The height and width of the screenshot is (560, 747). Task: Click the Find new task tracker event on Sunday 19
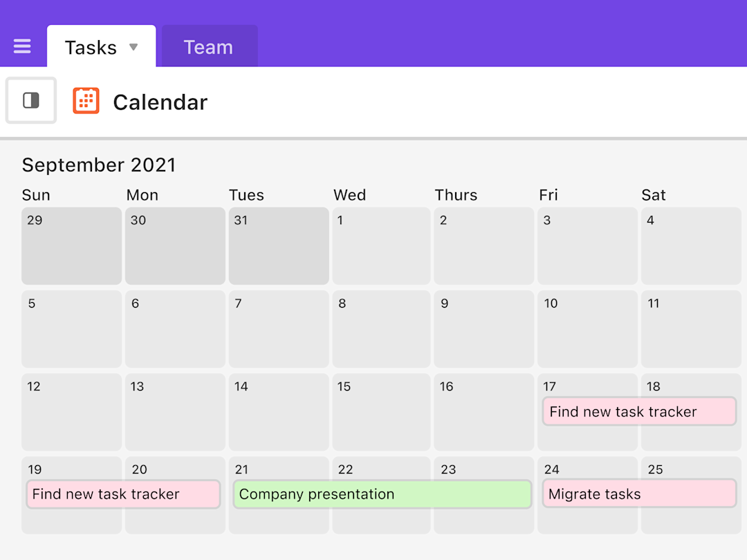coord(122,494)
